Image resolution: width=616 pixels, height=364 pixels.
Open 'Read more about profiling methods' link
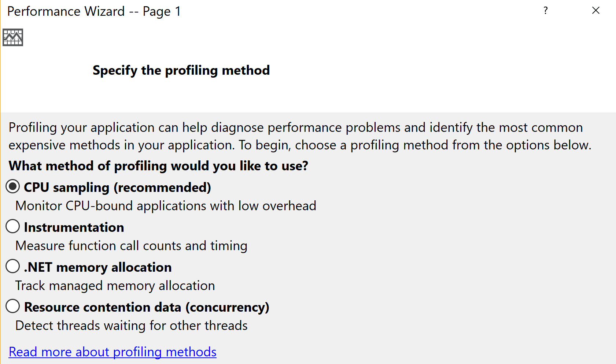(x=112, y=352)
